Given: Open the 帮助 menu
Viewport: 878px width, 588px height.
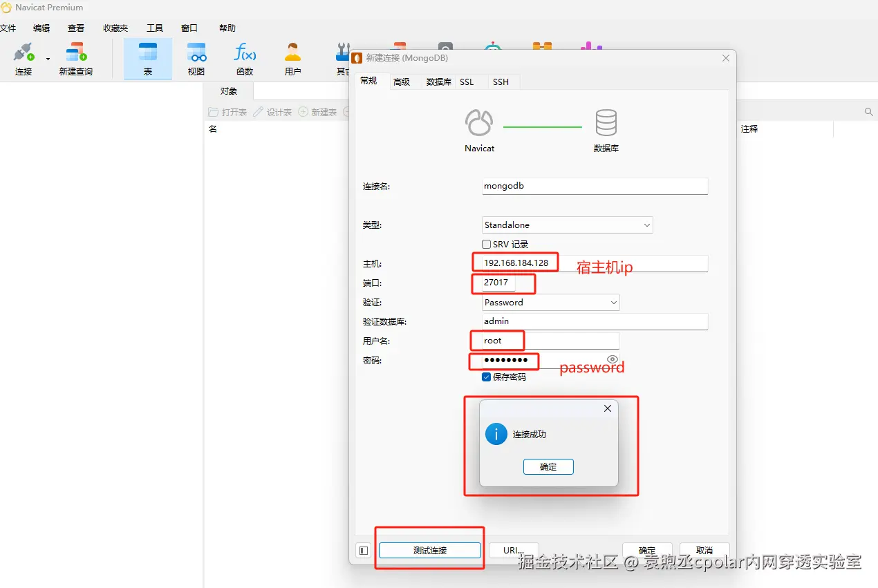Looking at the screenshot, I should click(x=227, y=28).
